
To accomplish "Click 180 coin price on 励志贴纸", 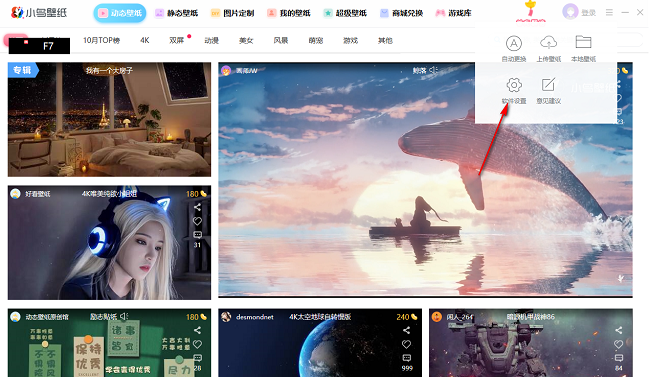I will (196, 317).
